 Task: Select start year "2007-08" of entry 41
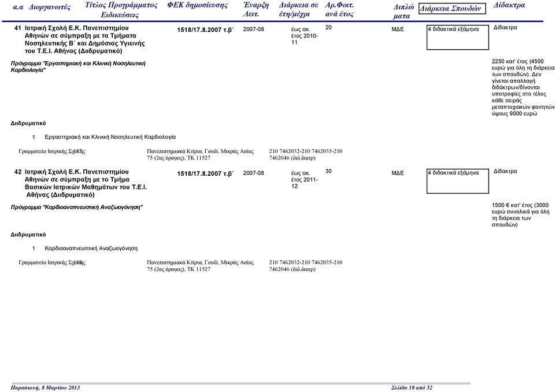(x=253, y=29)
